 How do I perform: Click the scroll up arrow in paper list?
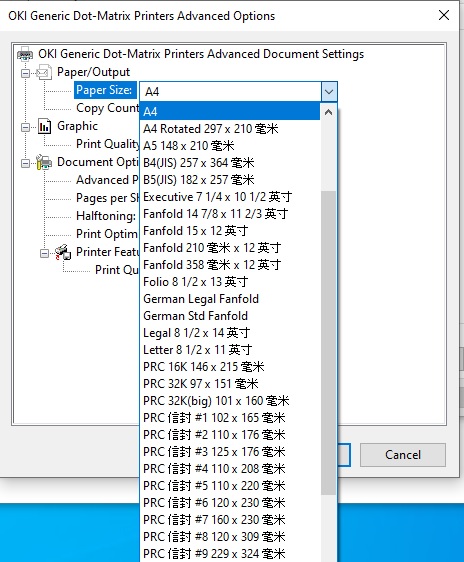[x=328, y=112]
